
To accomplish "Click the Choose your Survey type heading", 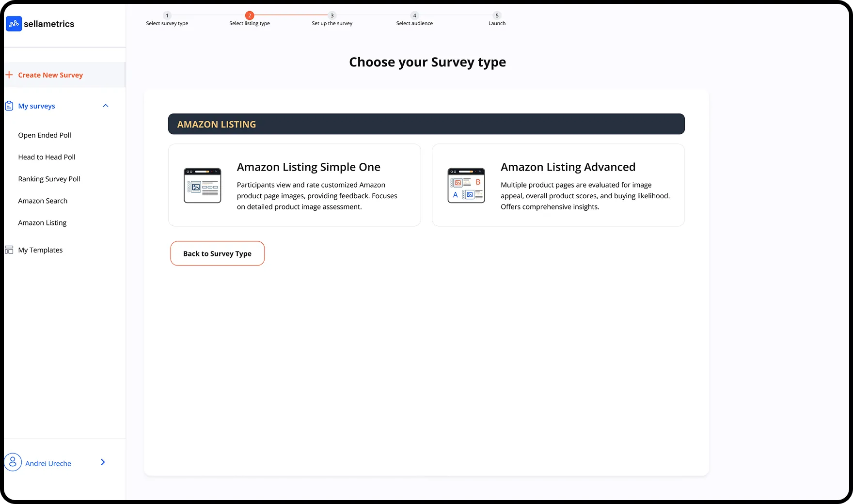I will [427, 63].
